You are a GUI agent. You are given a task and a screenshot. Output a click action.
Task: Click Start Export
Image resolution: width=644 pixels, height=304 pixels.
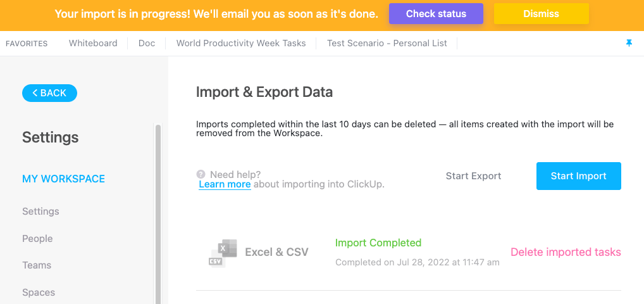(473, 176)
